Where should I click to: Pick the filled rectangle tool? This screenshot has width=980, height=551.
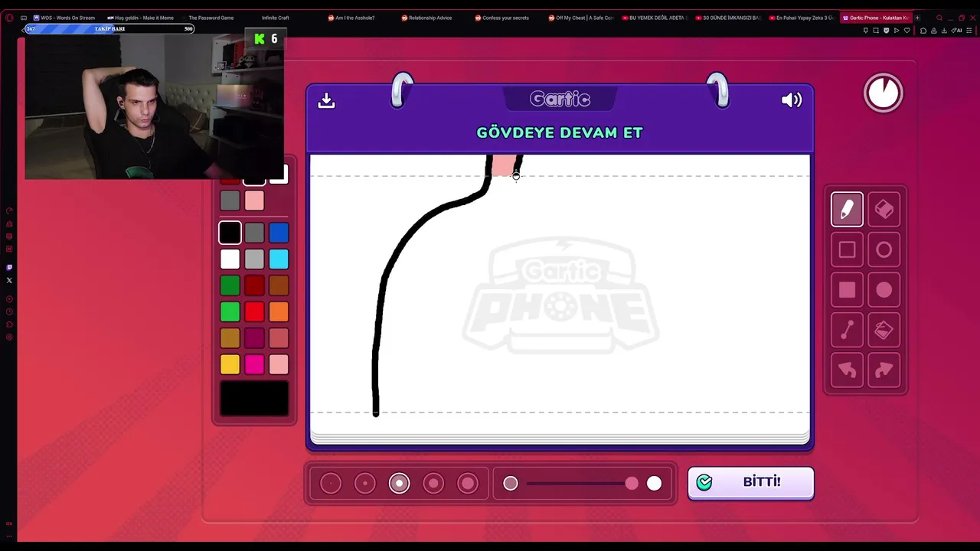847,290
